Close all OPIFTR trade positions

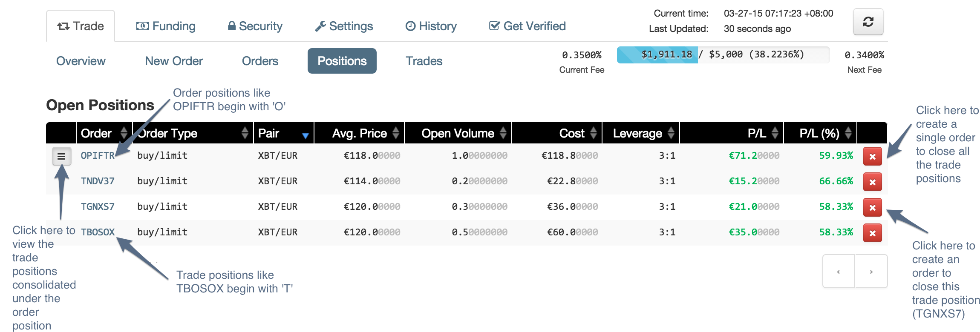click(x=872, y=156)
